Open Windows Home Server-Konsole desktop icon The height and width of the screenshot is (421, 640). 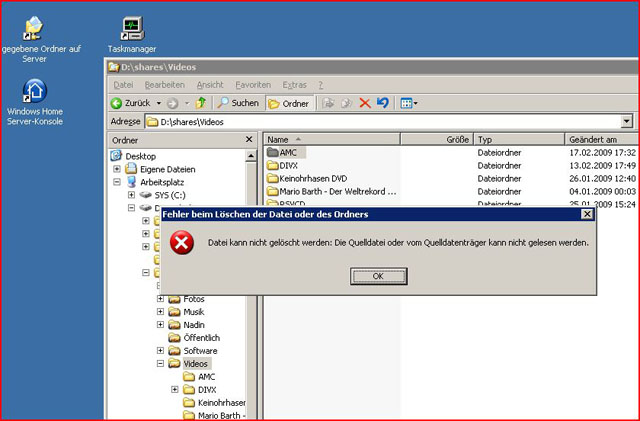tap(35, 102)
